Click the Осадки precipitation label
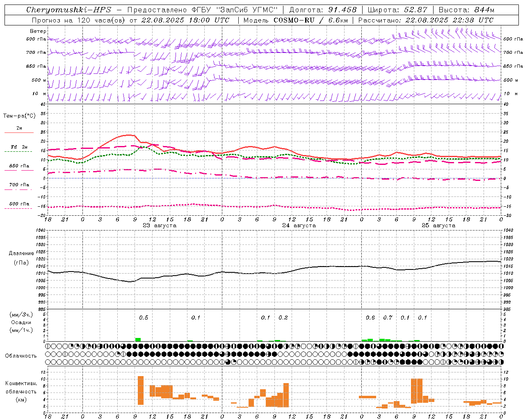The width and height of the screenshot is (525, 420). 21,322
